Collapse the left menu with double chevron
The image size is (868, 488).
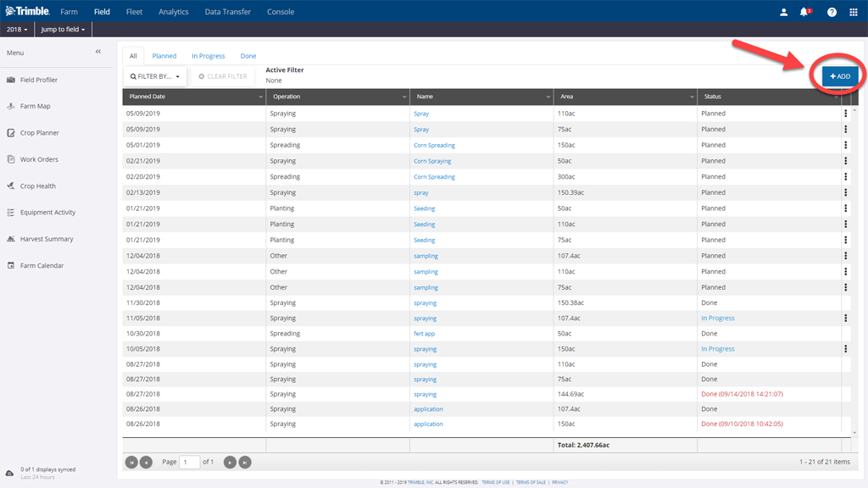click(98, 53)
